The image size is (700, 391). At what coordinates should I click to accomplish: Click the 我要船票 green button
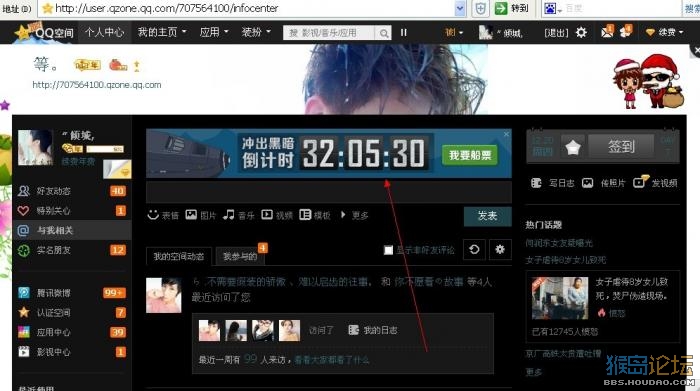click(470, 155)
